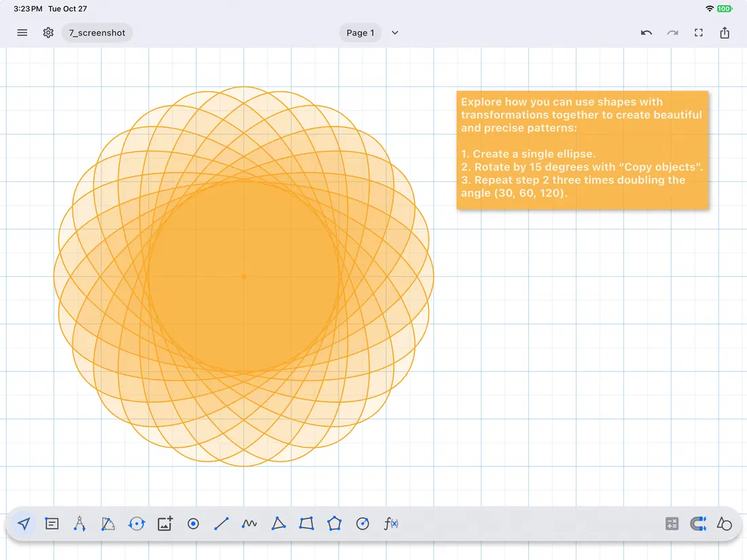Viewport: 747px width, 560px height.
Task: Select the orange instructions text box
Action: coord(582,150)
